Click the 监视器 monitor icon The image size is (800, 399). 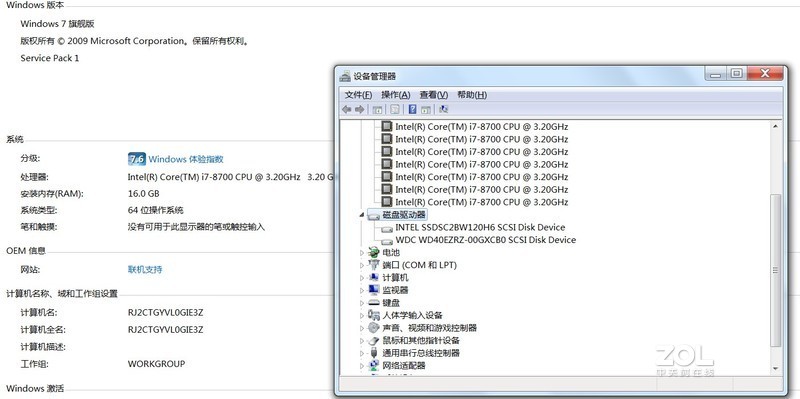point(374,290)
